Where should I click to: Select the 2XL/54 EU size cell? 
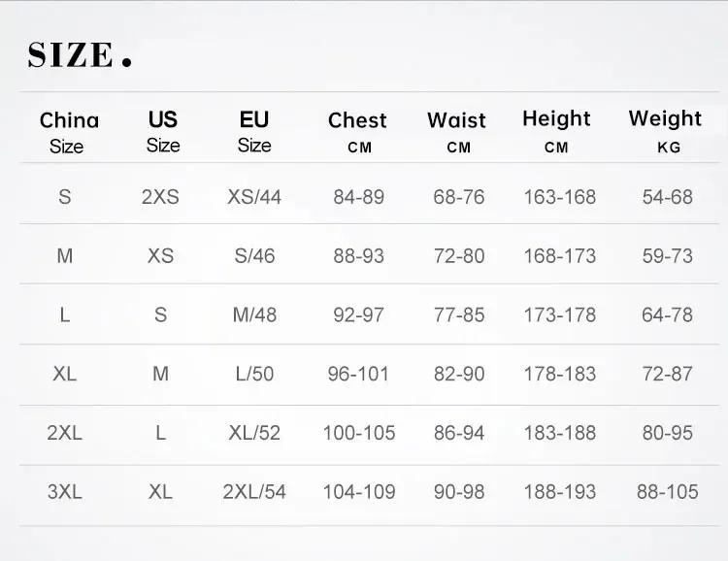(x=254, y=491)
